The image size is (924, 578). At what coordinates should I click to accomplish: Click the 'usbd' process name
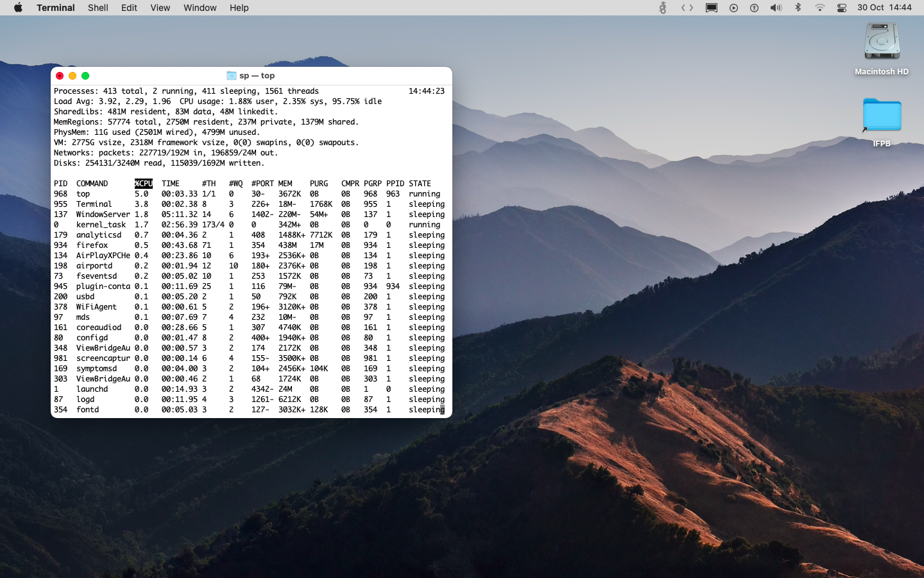(85, 297)
